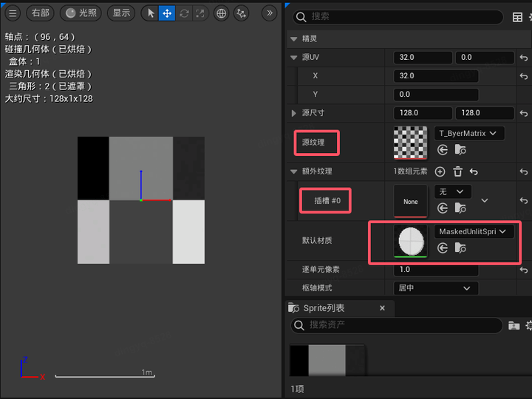Click the 搜索资产 search field
This screenshot has height=399, width=532.
pos(397,325)
